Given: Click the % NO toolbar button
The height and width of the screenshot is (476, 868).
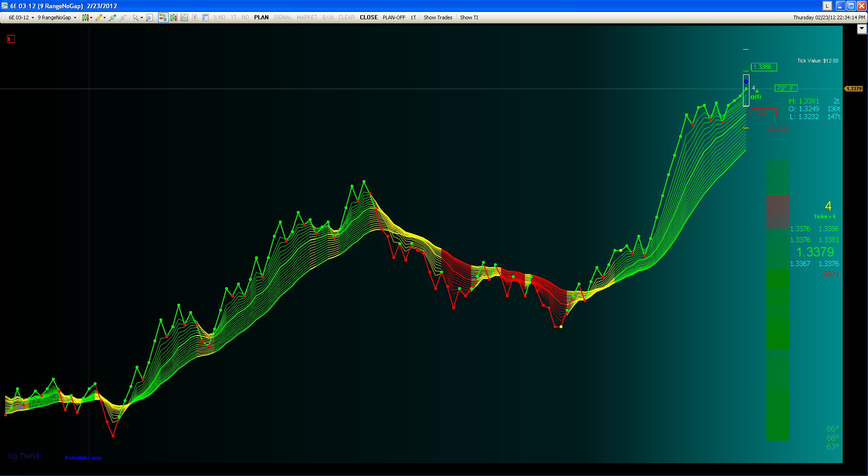Looking at the screenshot, I should [219, 17].
